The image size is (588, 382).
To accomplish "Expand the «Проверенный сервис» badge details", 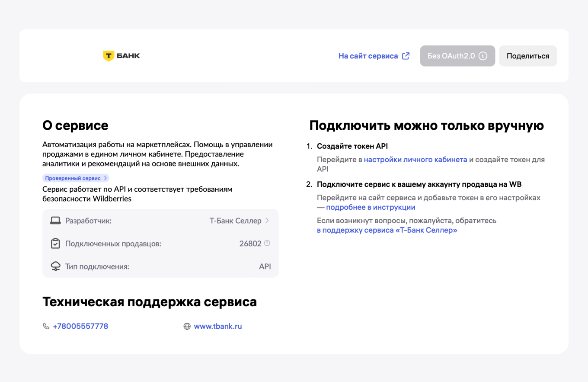I will (76, 178).
